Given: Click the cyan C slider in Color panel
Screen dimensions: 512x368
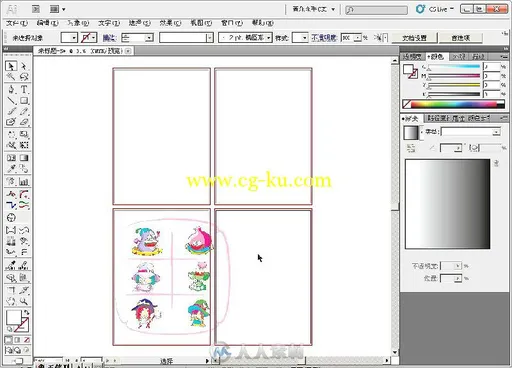Looking at the screenshot, I should pyautogui.click(x=454, y=67).
